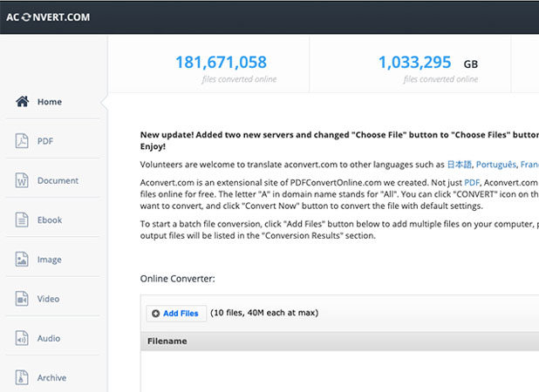Click the plus icon on Add Files

[x=155, y=314]
